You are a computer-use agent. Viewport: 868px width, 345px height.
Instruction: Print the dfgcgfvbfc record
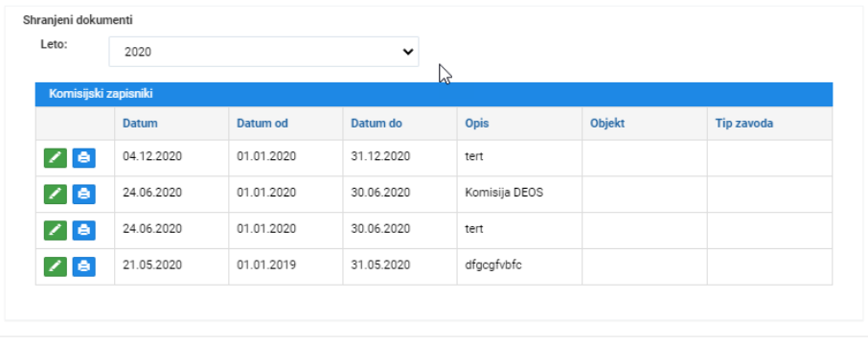coord(84,267)
